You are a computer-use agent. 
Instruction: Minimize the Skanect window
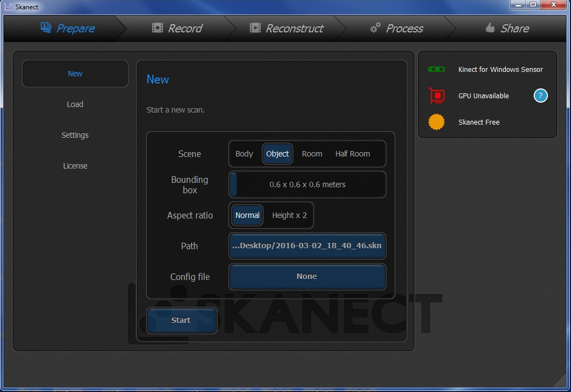518,5
